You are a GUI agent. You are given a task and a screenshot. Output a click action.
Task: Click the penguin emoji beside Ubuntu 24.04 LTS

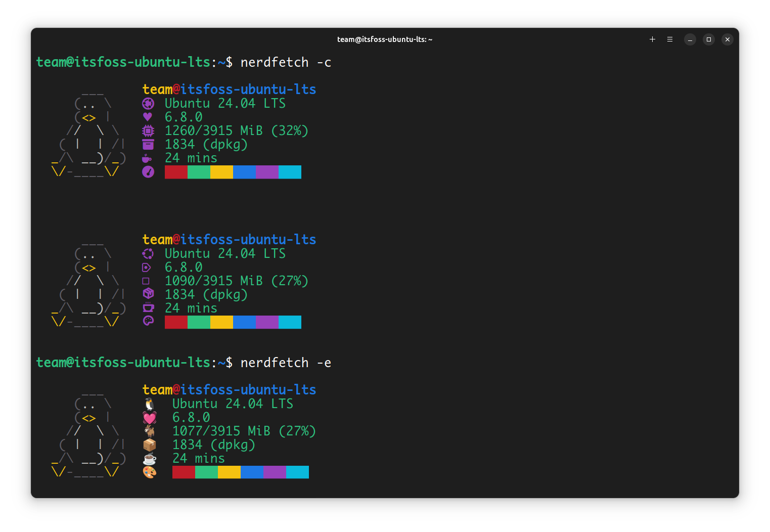tap(150, 404)
